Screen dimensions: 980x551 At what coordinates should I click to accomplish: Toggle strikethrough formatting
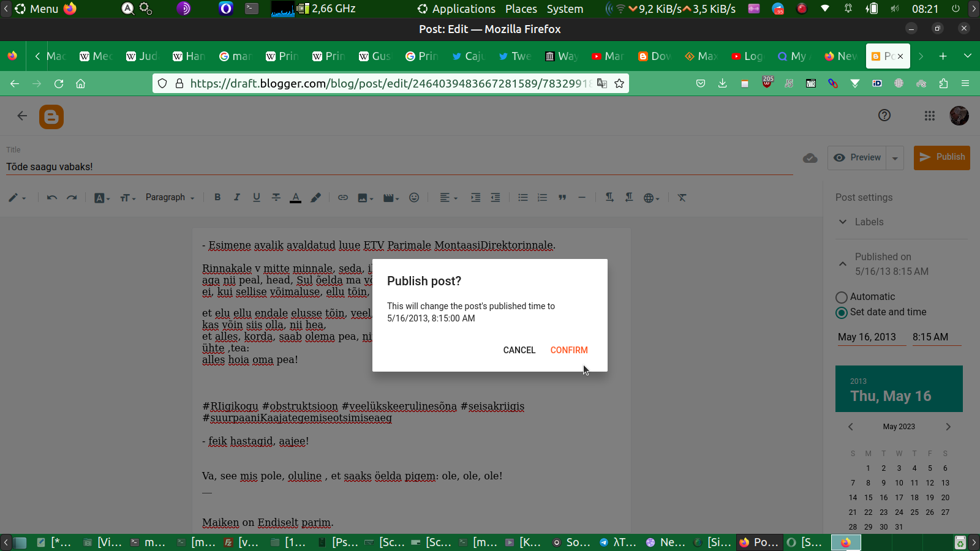point(276,197)
